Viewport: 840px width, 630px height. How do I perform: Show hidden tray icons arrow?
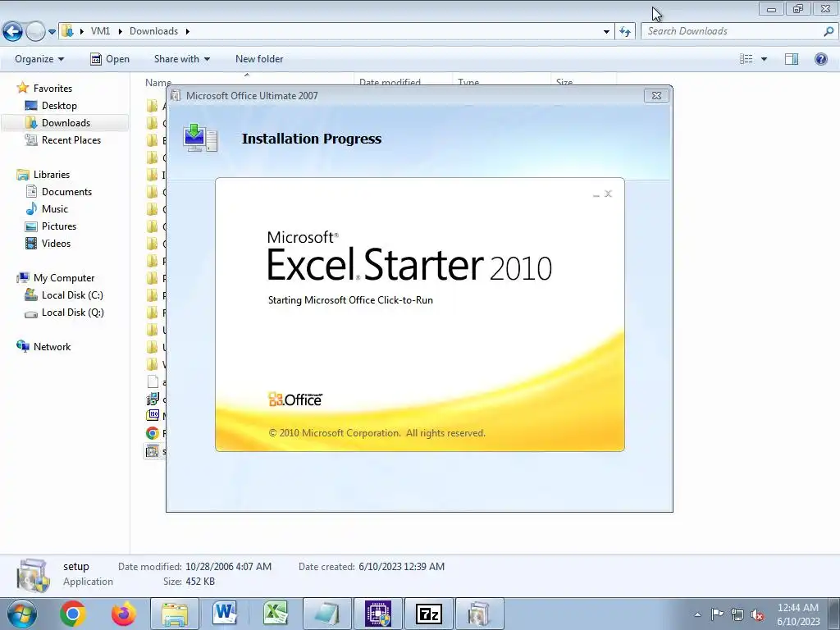697,614
